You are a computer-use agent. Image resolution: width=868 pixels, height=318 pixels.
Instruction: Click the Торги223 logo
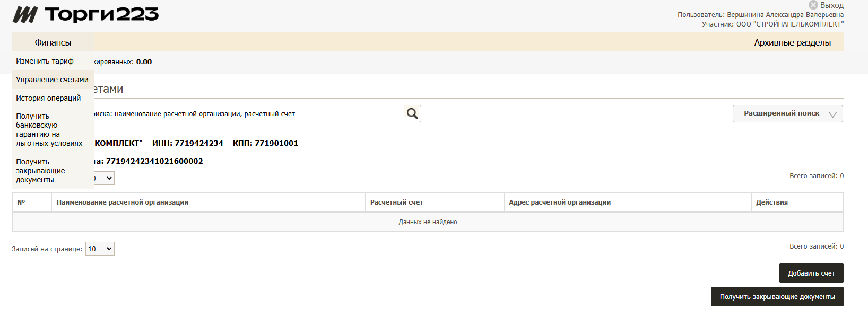point(85,15)
